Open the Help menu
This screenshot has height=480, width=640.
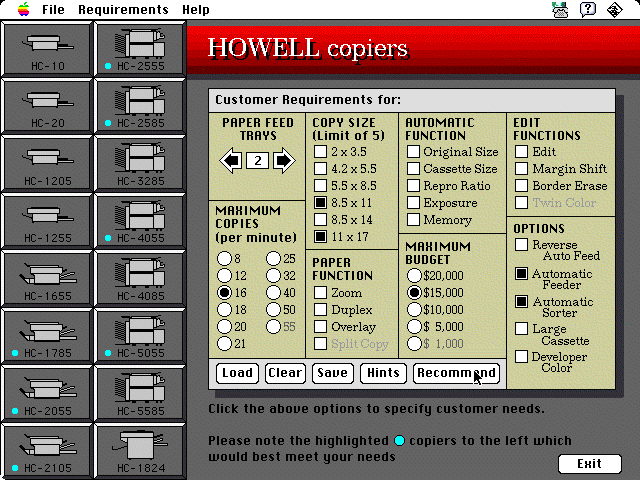196,9
